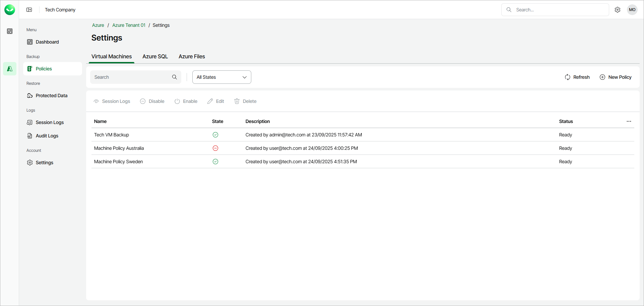The width and height of the screenshot is (644, 306).
Task: Open the gear settings icon in header
Action: click(x=618, y=10)
